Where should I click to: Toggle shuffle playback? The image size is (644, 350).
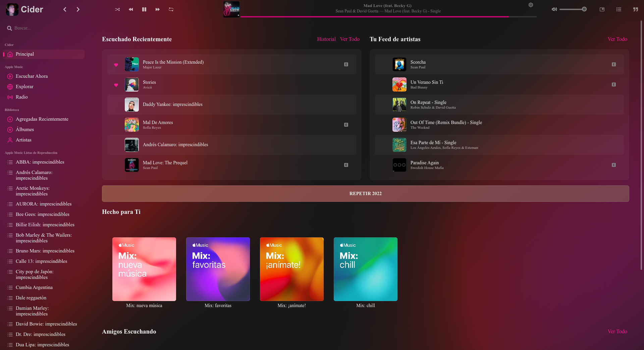coord(117,9)
